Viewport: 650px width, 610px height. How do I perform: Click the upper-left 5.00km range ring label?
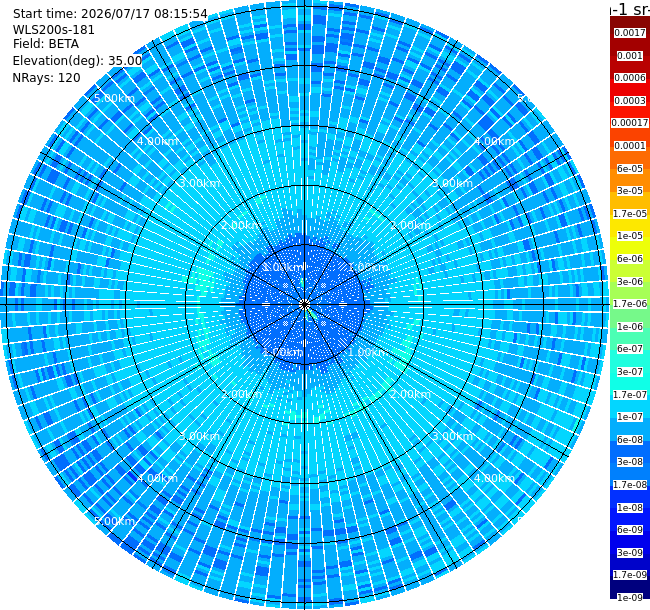[x=114, y=99]
